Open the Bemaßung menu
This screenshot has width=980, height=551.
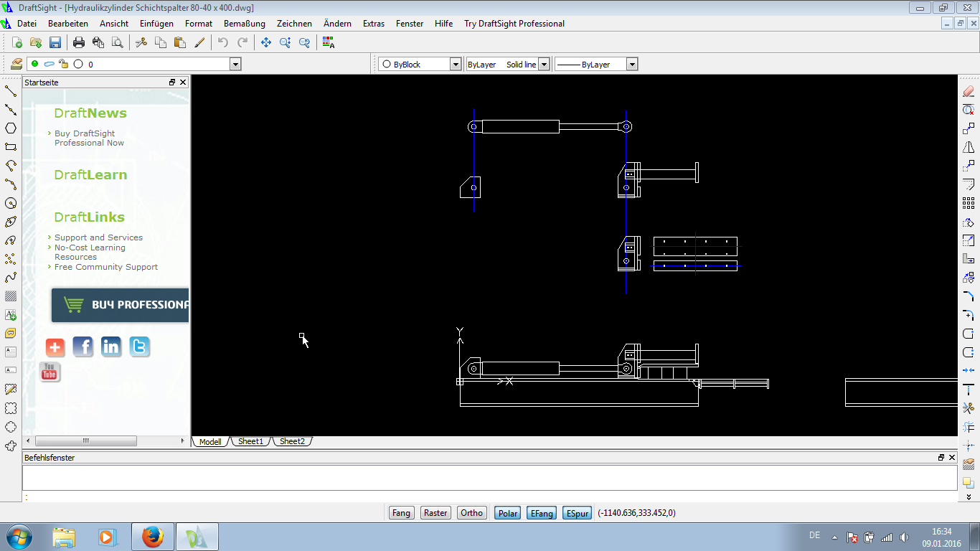(x=245, y=24)
